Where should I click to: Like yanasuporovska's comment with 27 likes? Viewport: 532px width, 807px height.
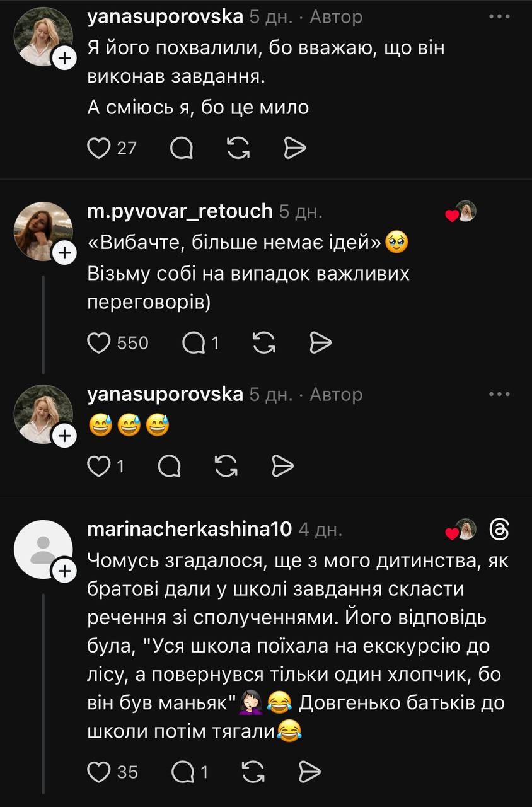(x=98, y=148)
